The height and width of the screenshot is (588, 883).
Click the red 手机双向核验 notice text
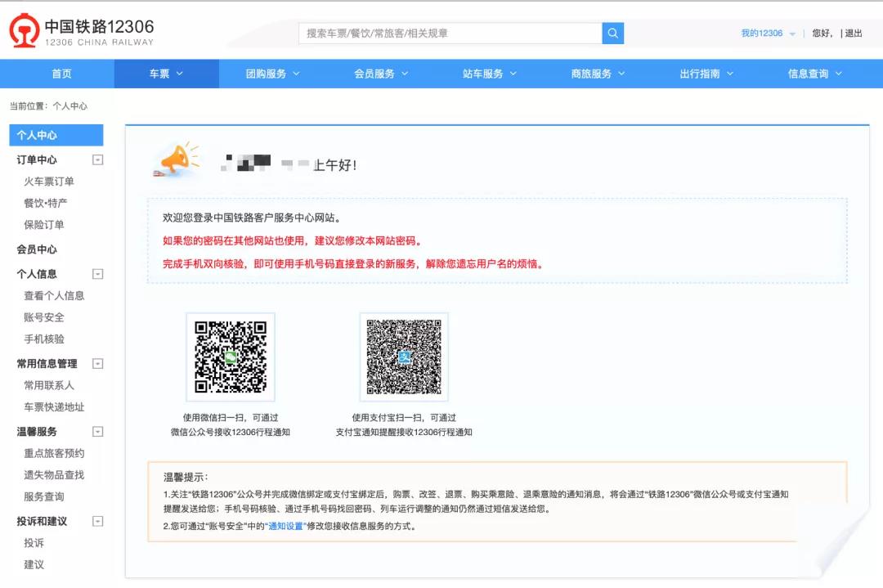pos(353,264)
